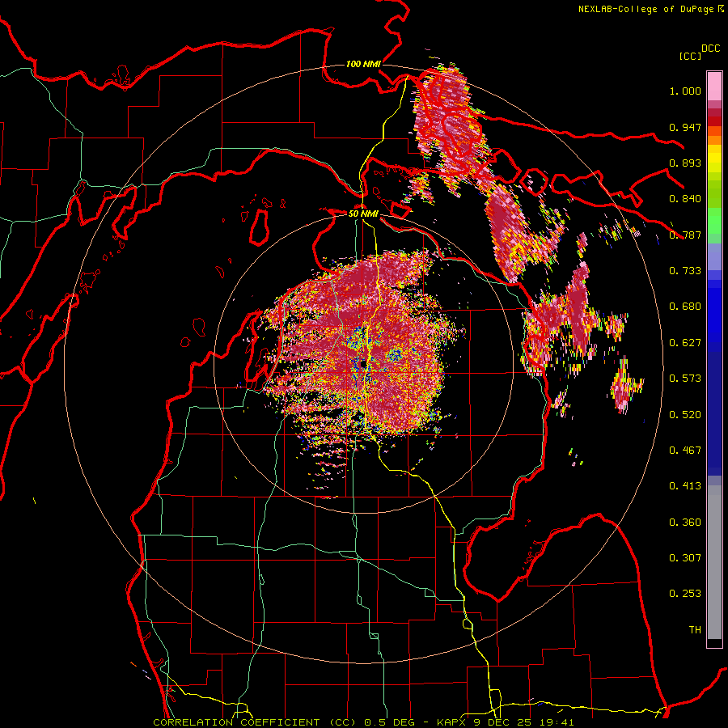This screenshot has height=728, width=728.
Task: Click the [CC] legend label
Action: [690, 56]
